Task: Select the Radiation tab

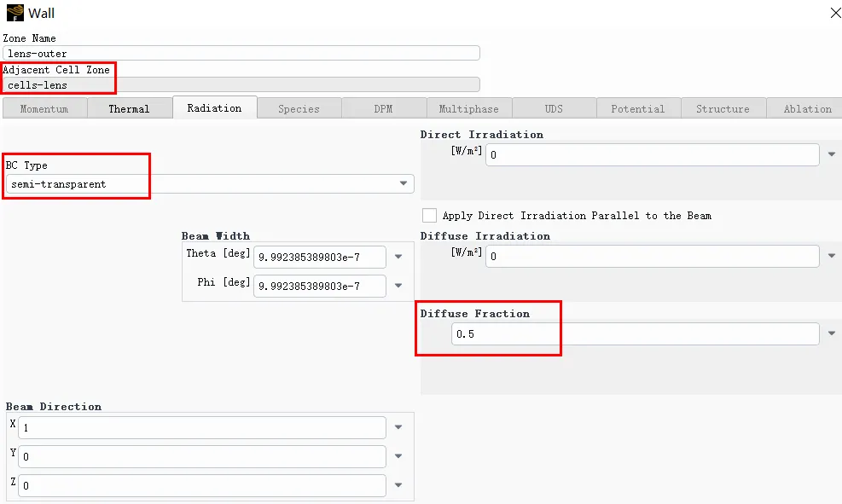Action: [214, 108]
